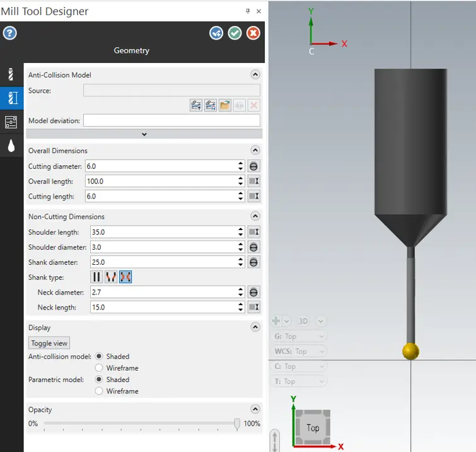Click the pick icon beside Cutting diameter
The image size is (476, 452).
(253, 166)
